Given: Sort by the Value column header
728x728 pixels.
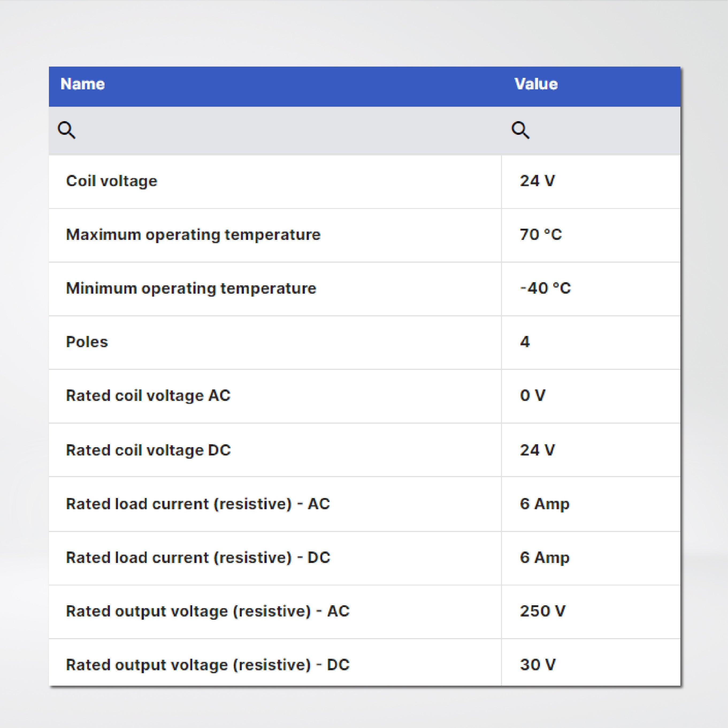Looking at the screenshot, I should [536, 84].
